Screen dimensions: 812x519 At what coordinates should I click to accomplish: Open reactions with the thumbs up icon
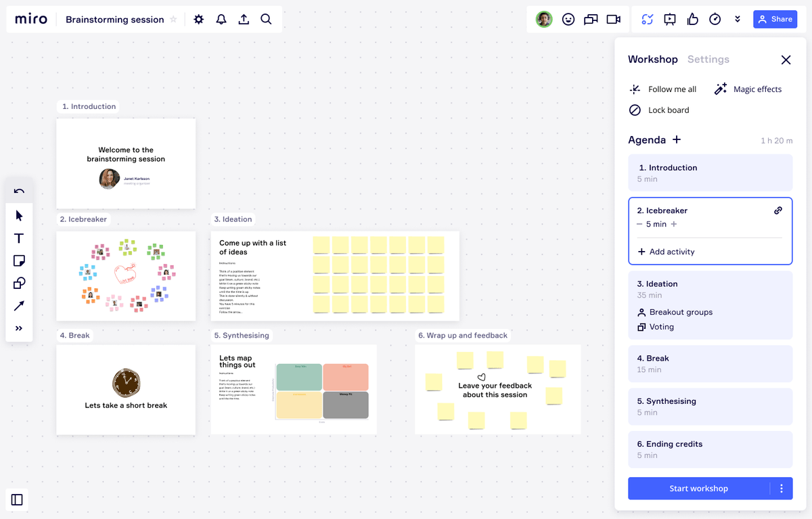pyautogui.click(x=692, y=19)
